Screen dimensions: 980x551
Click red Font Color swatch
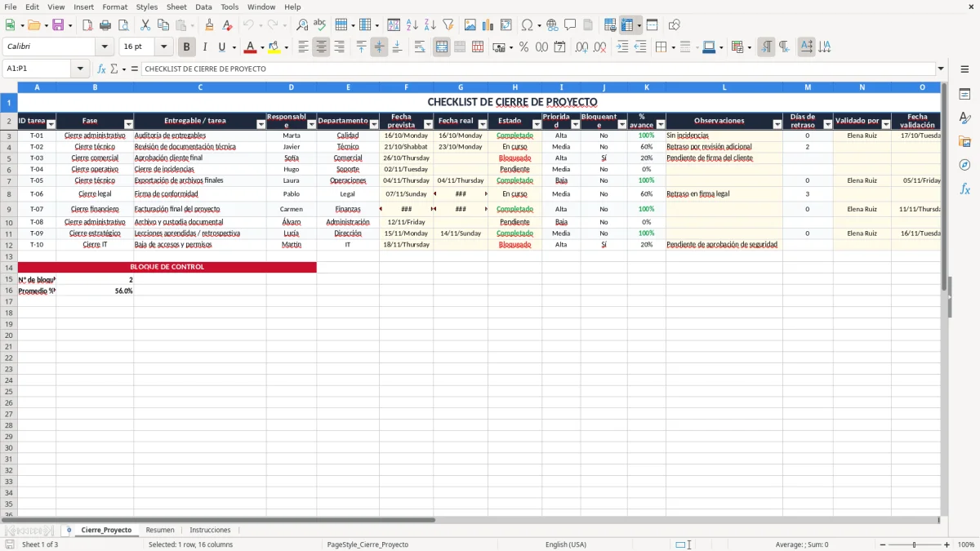(x=251, y=47)
